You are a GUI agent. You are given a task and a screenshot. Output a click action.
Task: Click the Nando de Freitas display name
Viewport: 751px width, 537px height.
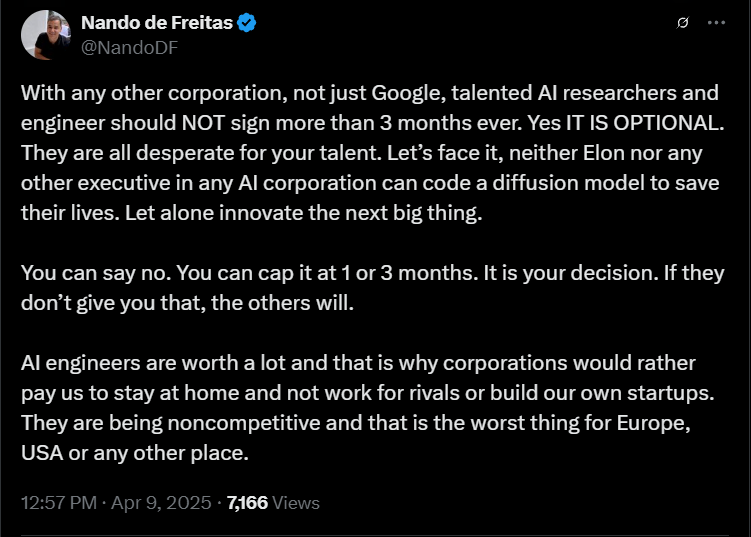tap(157, 24)
